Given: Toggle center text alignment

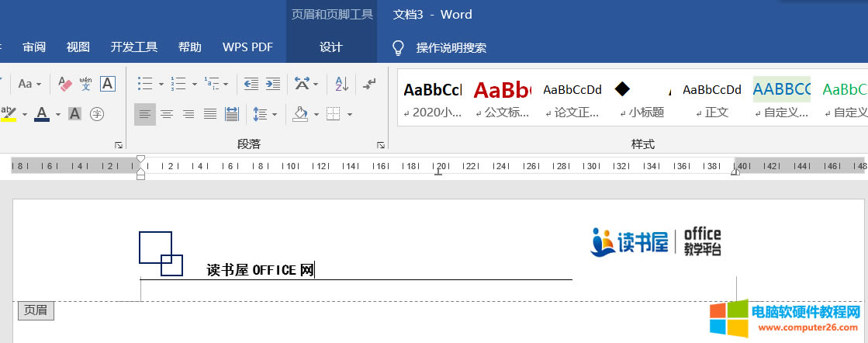Looking at the screenshot, I should [166, 114].
